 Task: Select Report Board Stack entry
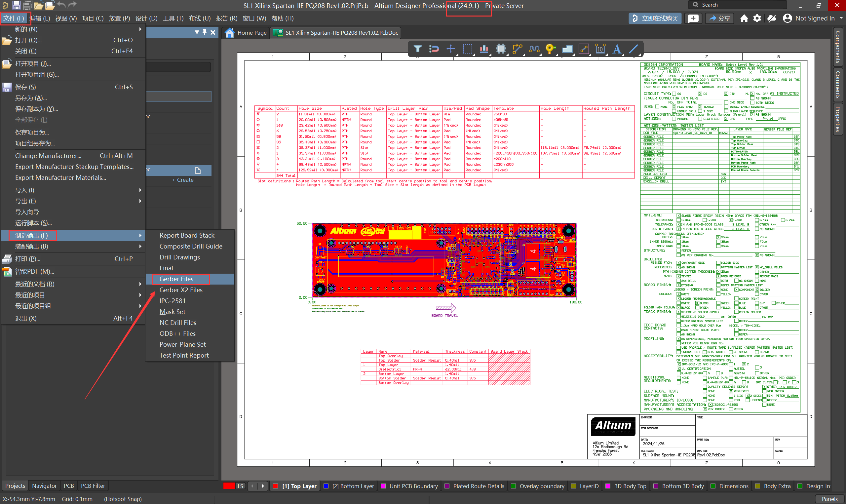[190, 235]
